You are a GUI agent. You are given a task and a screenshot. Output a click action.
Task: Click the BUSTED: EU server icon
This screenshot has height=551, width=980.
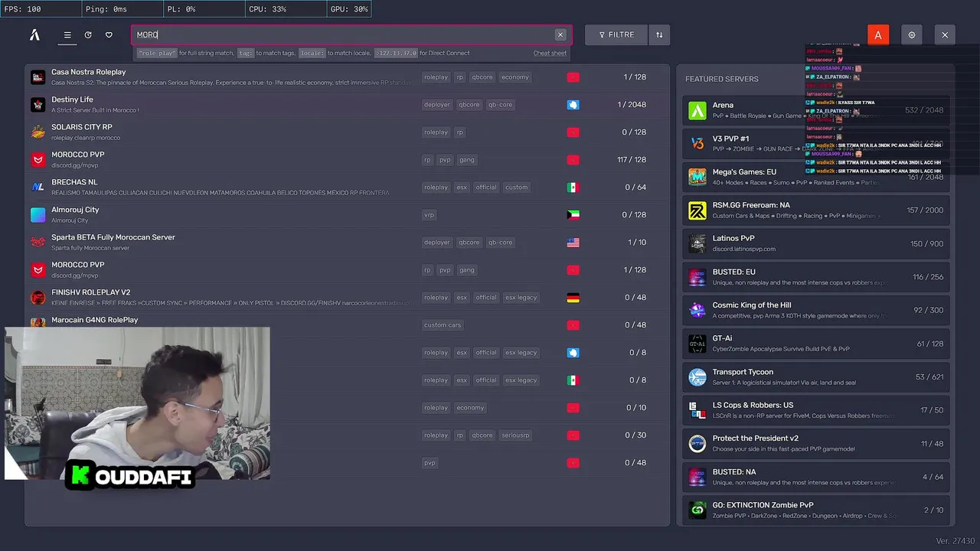697,277
